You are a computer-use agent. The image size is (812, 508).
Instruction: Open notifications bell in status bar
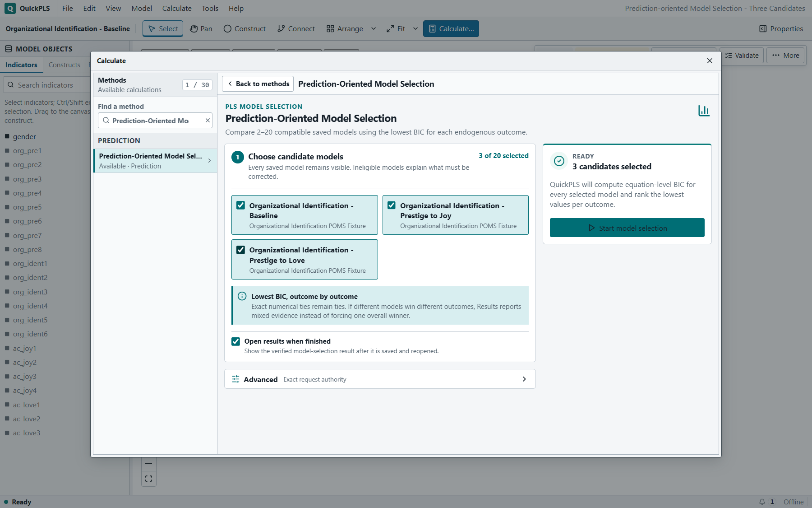coord(762,502)
